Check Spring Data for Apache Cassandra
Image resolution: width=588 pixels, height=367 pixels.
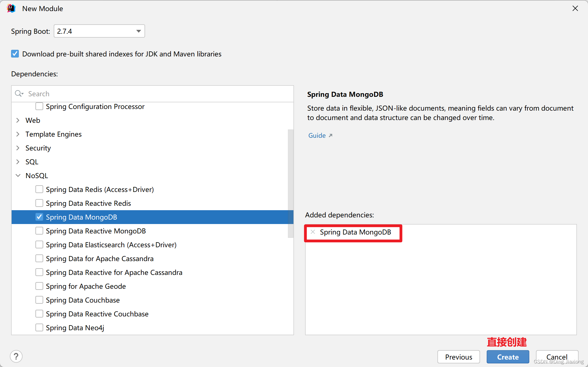(39, 259)
